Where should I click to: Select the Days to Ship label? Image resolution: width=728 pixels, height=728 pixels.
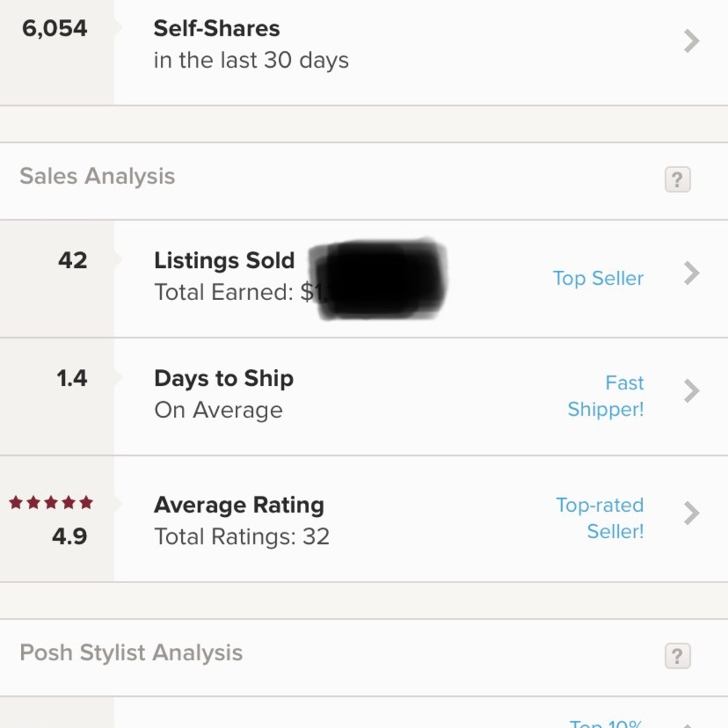[x=223, y=379]
